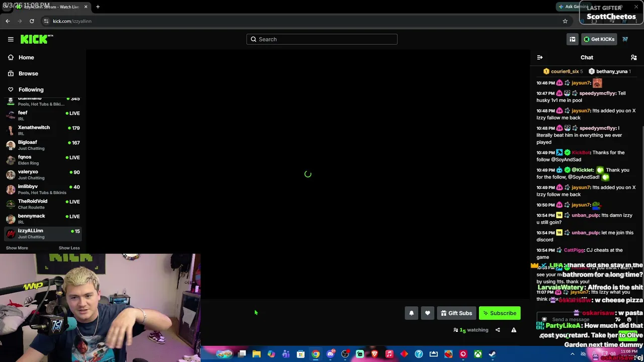
Task: Open the chat users list icon
Action: [x=634, y=57]
